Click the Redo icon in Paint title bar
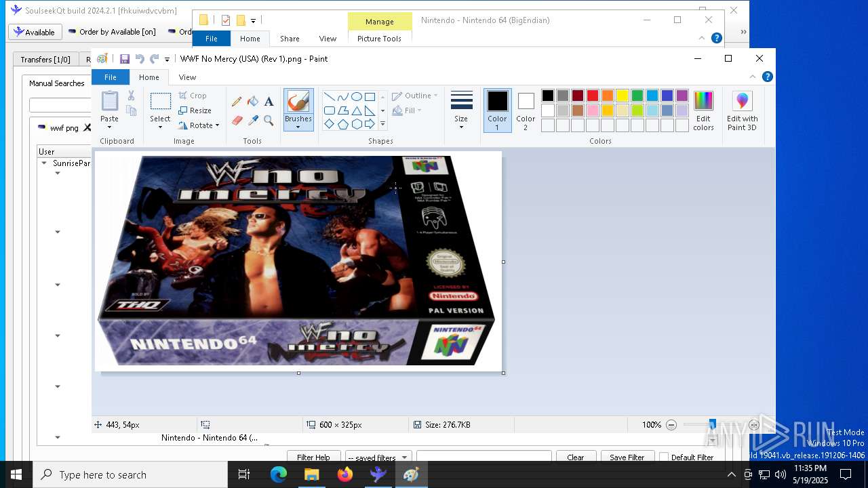 click(x=155, y=59)
